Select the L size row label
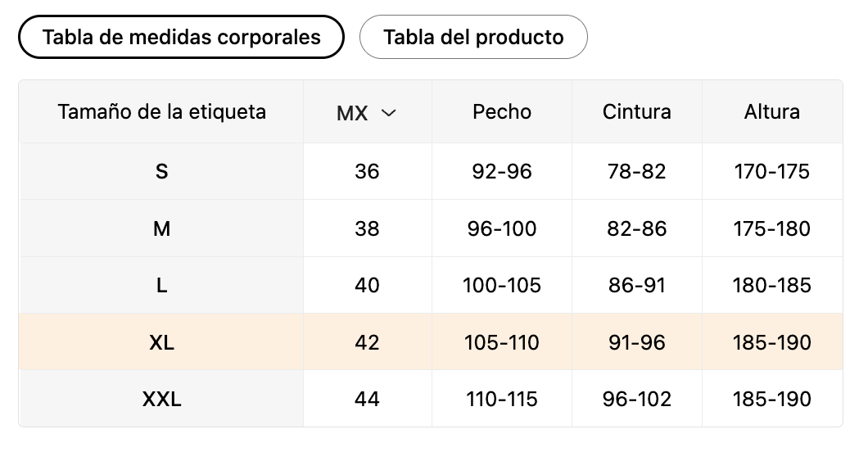This screenshot has width=868, height=452. 161,285
